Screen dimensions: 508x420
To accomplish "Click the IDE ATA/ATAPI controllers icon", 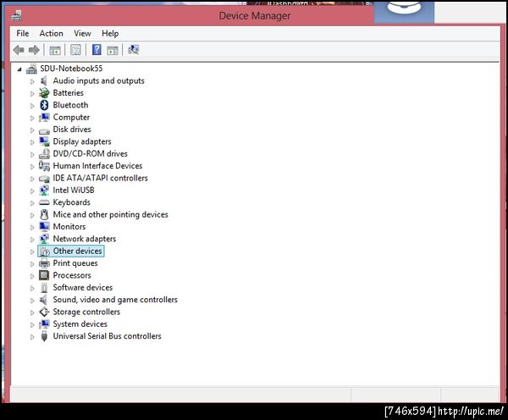I will click(44, 179).
